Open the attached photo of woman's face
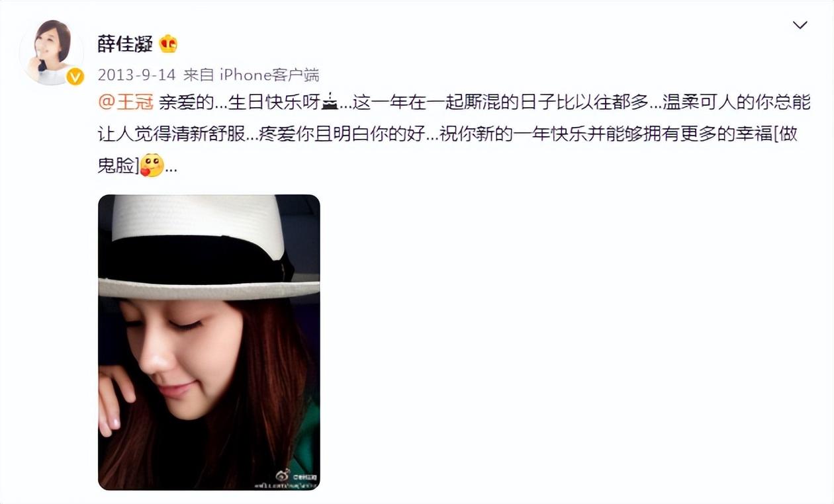 click(209, 342)
